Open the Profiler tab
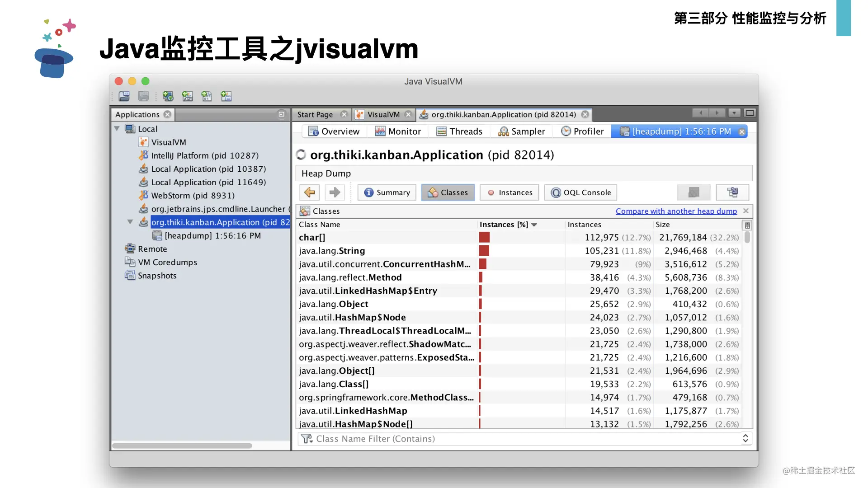Viewport: 868px width, 488px height. pyautogui.click(x=582, y=131)
